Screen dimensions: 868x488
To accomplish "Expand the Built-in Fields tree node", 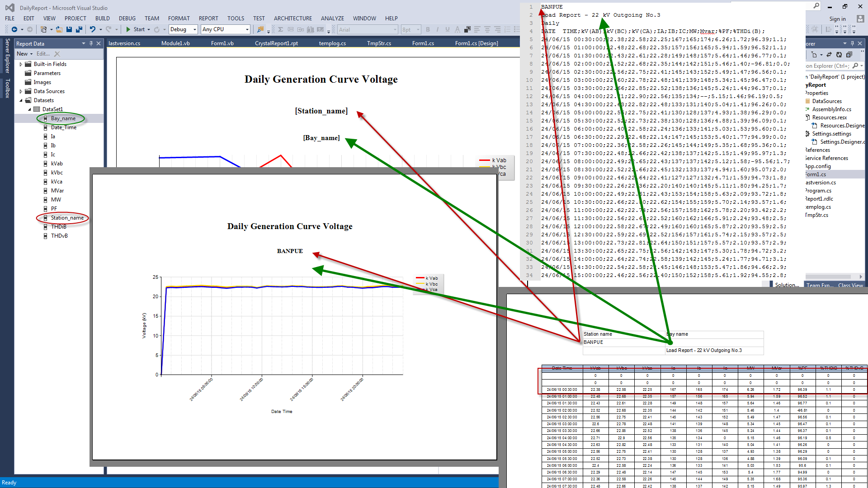I will point(21,64).
